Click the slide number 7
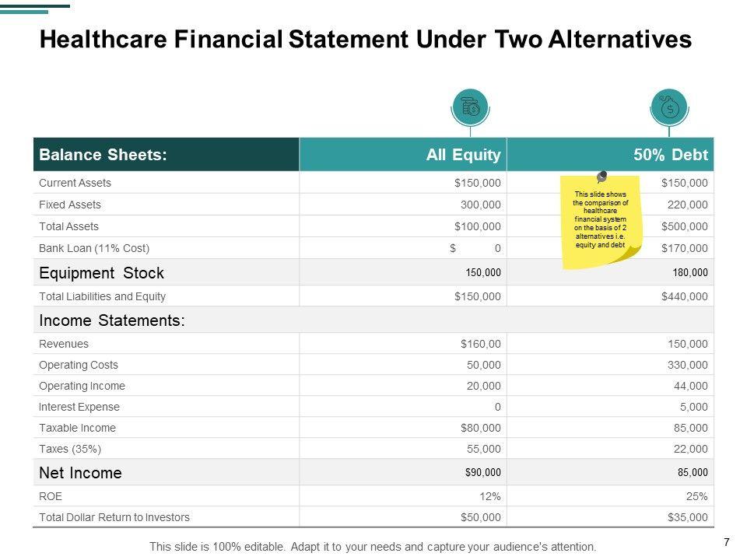Image resolution: width=747 pixels, height=560 pixels. coord(727,543)
